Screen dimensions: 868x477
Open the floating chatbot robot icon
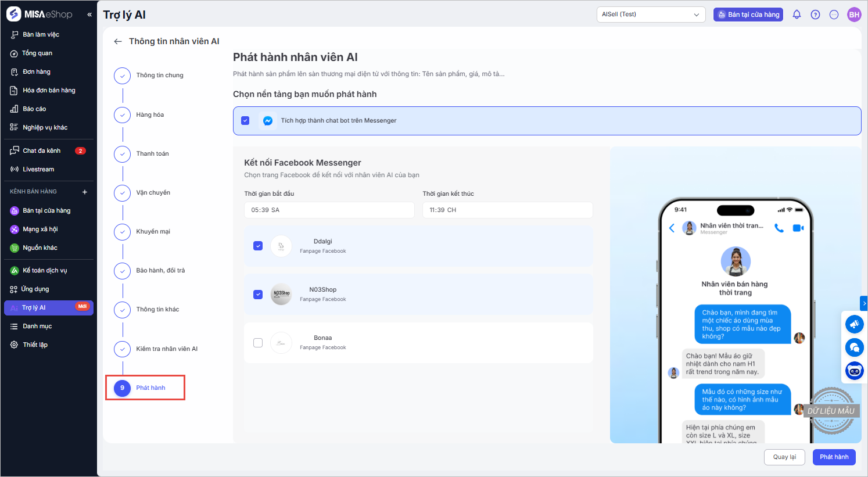[x=854, y=370]
